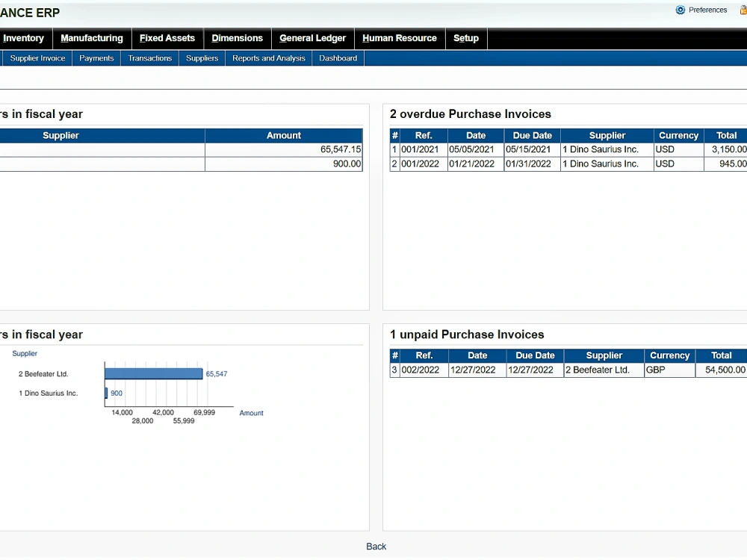Click 2 Beefeater Ltd. in unpaid invoices
Screen dimensions: 747x560
[x=604, y=370]
